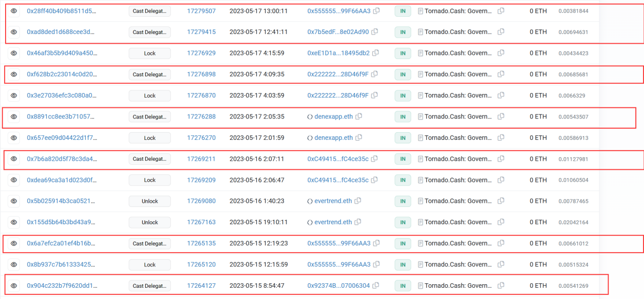This screenshot has width=644, height=299.
Task: Go to block 17269209
Action: click(x=201, y=180)
